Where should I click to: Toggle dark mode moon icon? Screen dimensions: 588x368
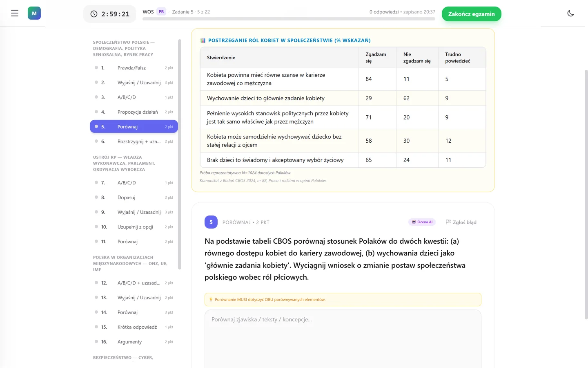(x=571, y=13)
